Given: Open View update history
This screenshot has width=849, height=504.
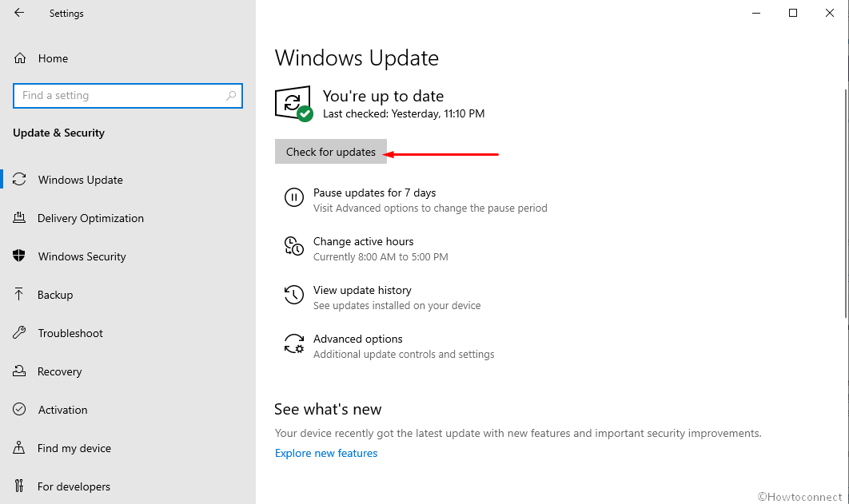Looking at the screenshot, I should tap(362, 290).
